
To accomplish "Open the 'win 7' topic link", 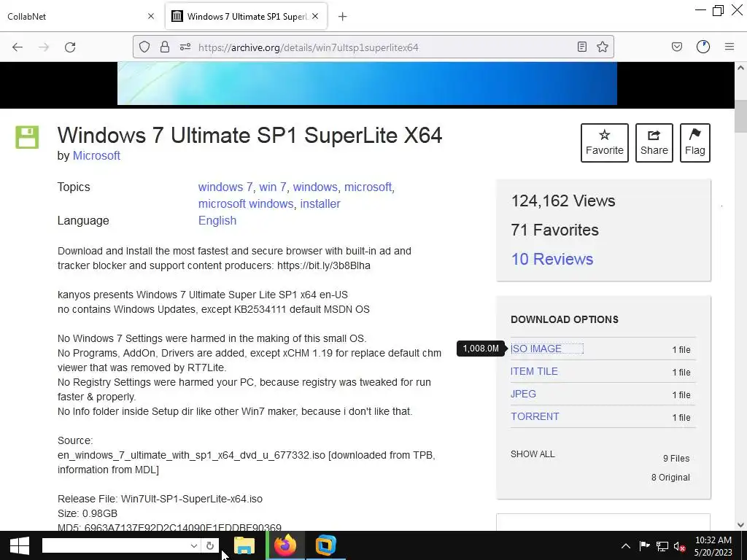I will (x=273, y=187).
